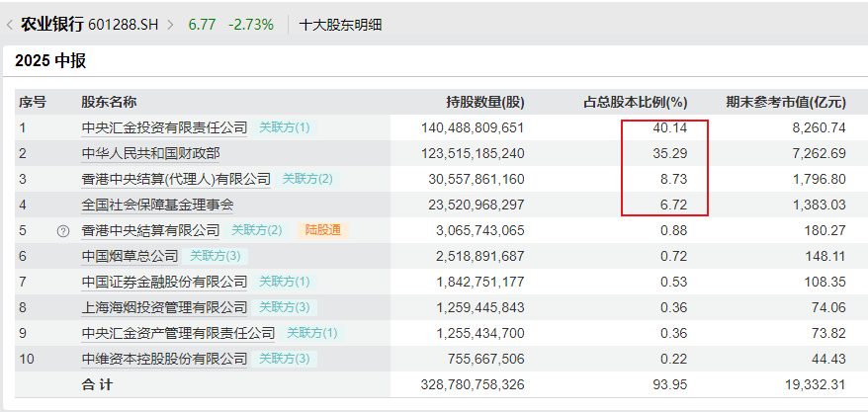The width and height of the screenshot is (868, 412).
Task: Select share count 2,518,891,687
Action: click(x=479, y=256)
